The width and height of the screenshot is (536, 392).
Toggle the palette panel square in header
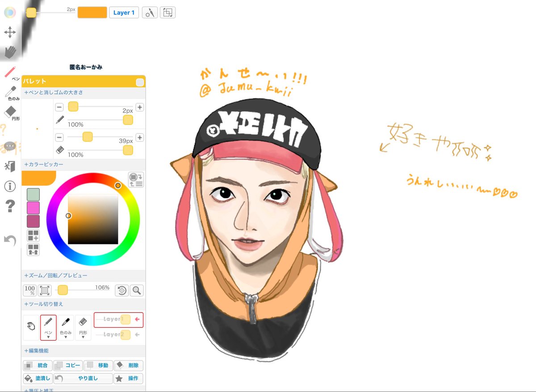[x=140, y=82]
